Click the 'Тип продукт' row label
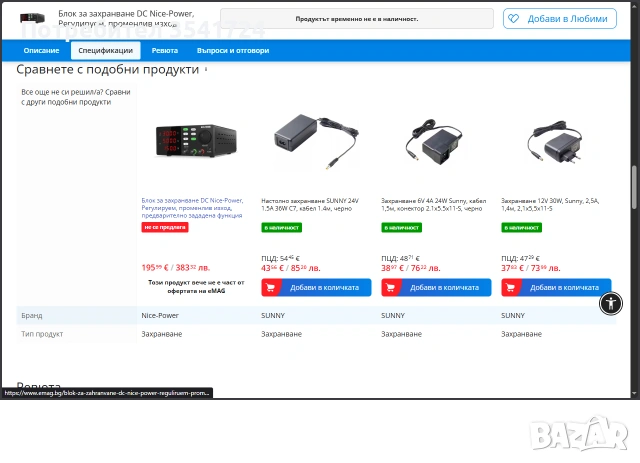Image resolution: width=640 pixels, height=463 pixels. (x=42, y=334)
